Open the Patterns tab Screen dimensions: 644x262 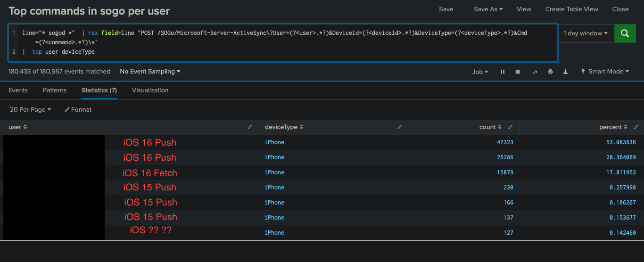(55, 90)
